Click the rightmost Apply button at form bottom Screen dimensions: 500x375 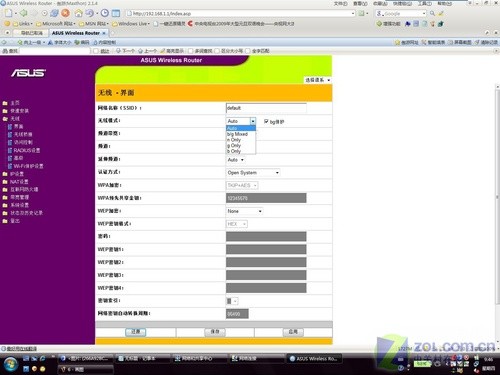pyautogui.click(x=293, y=332)
